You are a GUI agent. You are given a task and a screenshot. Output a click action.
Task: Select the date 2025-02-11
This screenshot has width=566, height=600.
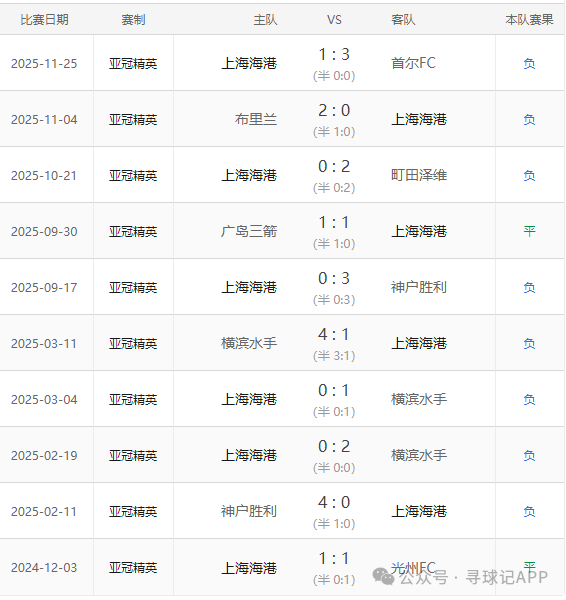[x=44, y=512]
